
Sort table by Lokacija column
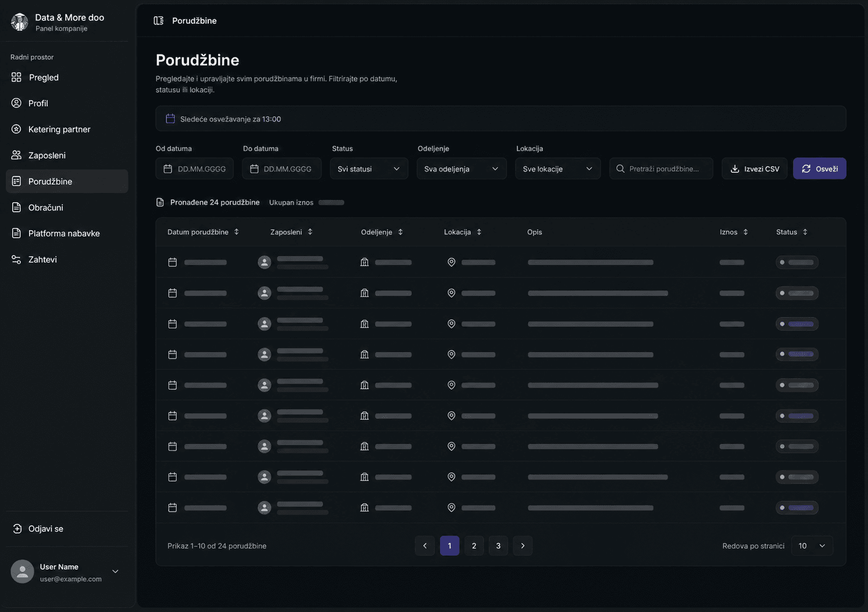pos(463,232)
